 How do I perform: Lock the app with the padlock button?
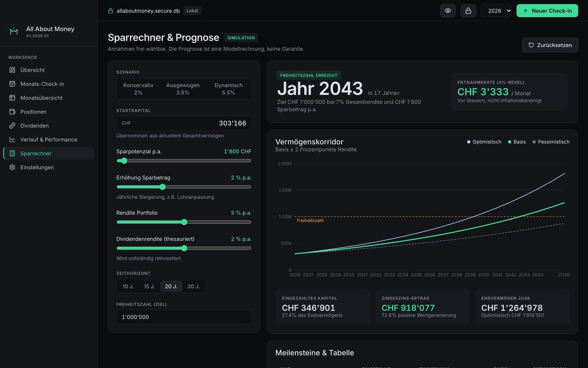(468, 11)
